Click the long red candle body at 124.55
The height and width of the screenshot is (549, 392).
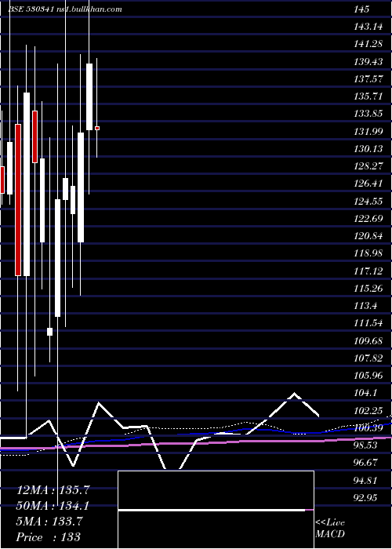pos(18,199)
